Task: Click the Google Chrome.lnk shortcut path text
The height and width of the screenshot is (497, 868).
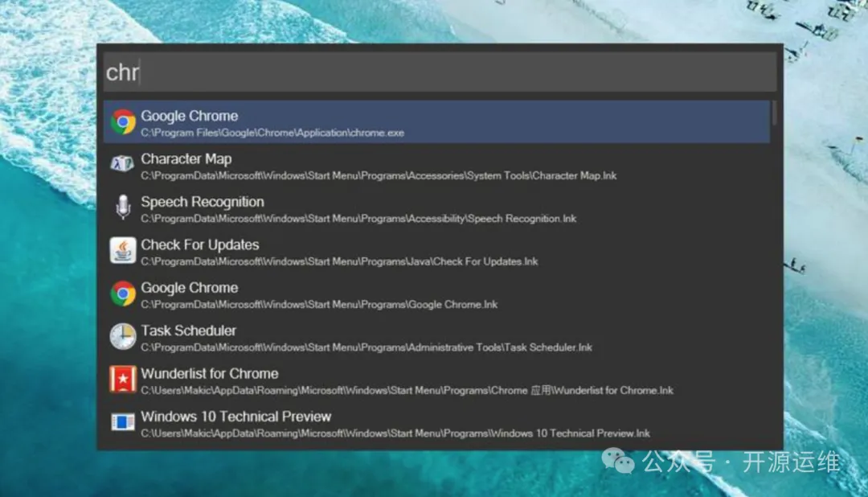Action: click(319, 305)
